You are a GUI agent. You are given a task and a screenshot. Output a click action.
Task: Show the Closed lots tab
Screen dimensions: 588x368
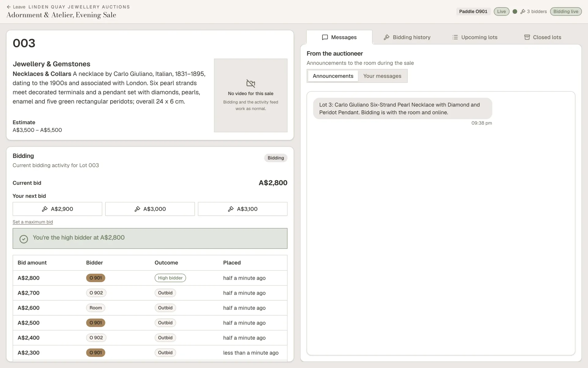[543, 37]
